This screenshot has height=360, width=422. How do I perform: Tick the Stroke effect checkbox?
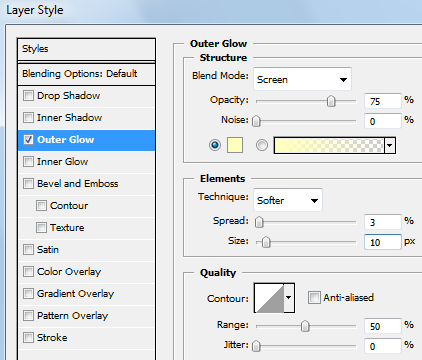28,338
